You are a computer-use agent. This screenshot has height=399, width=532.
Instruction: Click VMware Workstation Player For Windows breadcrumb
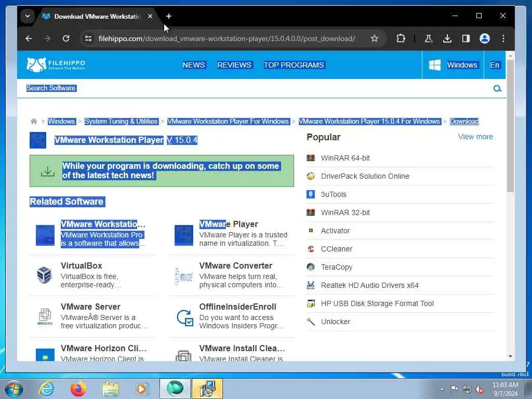pyautogui.click(x=228, y=121)
